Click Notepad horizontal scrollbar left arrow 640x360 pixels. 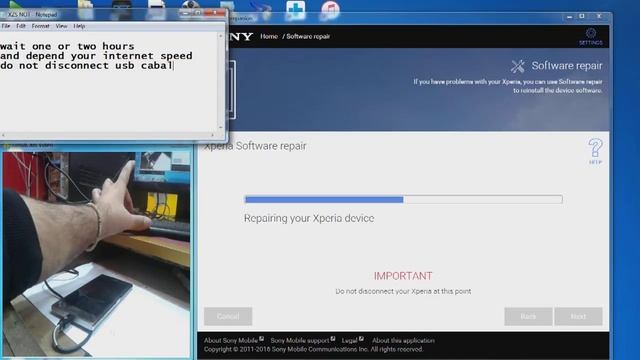(x=3, y=135)
